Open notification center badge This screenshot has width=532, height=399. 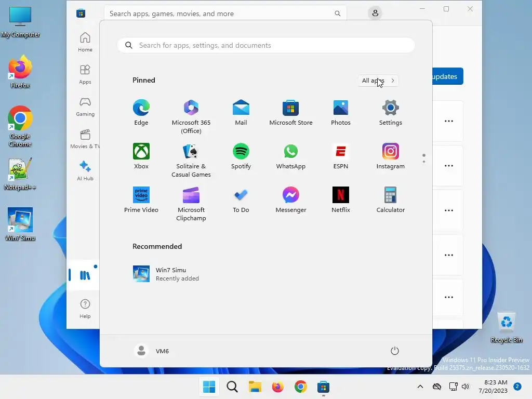tap(517, 387)
